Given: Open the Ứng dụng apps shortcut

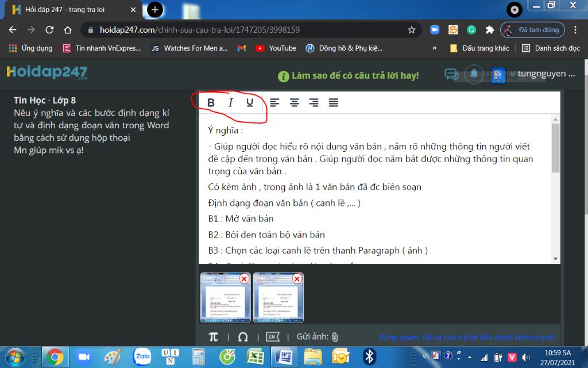Looking at the screenshot, I should [x=30, y=48].
